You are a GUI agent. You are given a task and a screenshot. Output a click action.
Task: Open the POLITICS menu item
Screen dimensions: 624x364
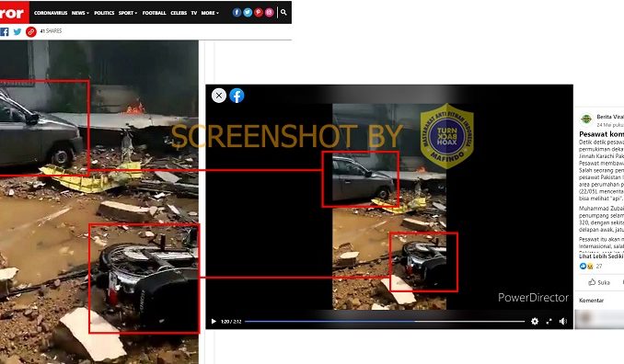(104, 13)
